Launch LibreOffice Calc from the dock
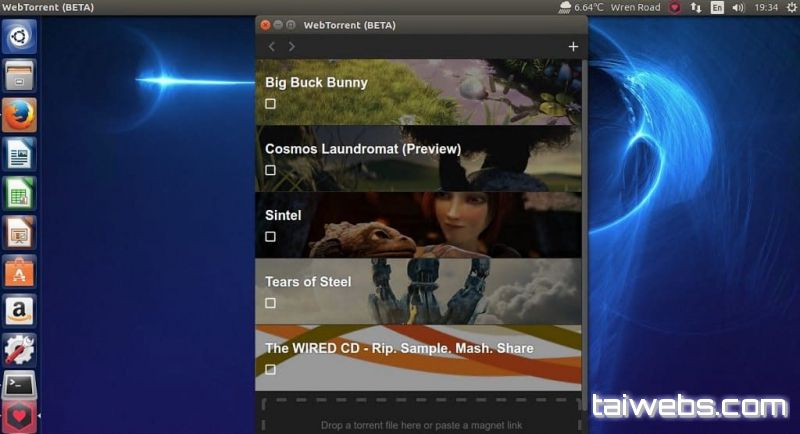 pos(19,193)
